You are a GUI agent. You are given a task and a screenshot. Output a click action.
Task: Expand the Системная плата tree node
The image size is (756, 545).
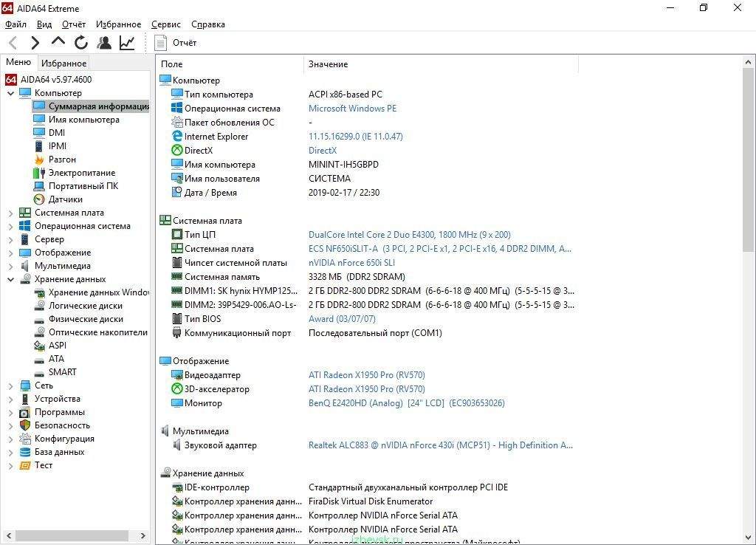pos(10,213)
